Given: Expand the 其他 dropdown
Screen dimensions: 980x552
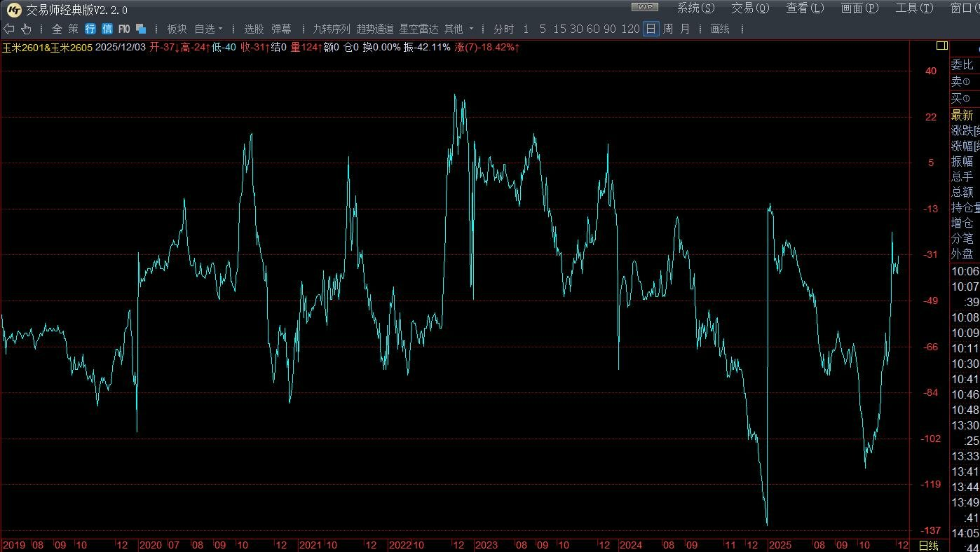Looking at the screenshot, I should coord(459,29).
